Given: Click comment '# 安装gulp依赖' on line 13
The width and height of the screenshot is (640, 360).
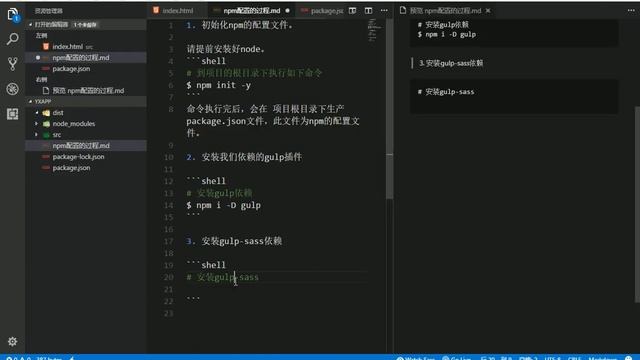Looking at the screenshot, I should (219, 193).
